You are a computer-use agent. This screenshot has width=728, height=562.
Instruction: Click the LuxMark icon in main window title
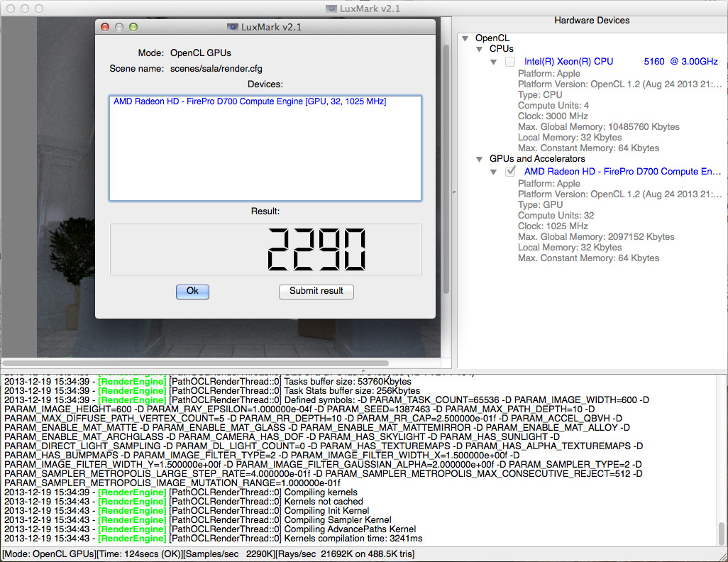(x=331, y=9)
